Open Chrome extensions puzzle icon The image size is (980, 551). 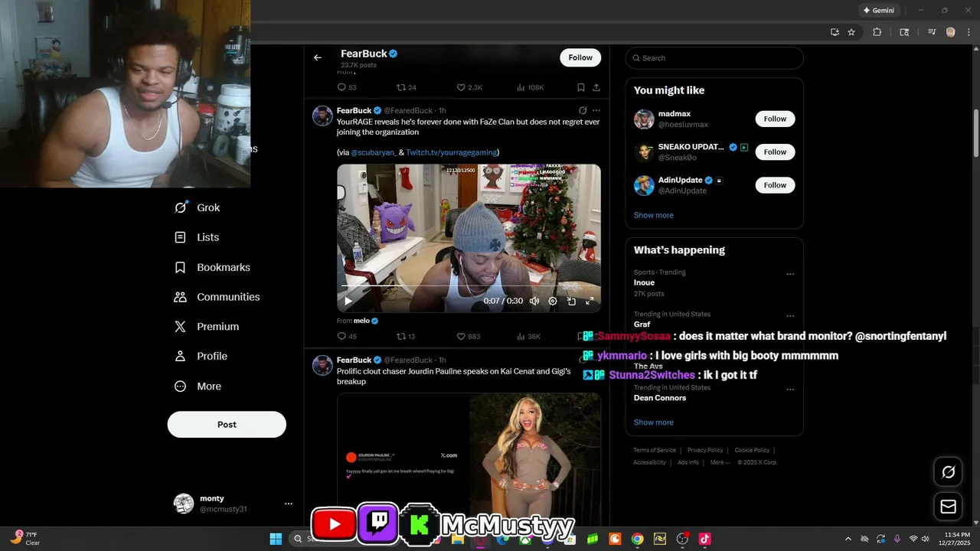pos(877,32)
